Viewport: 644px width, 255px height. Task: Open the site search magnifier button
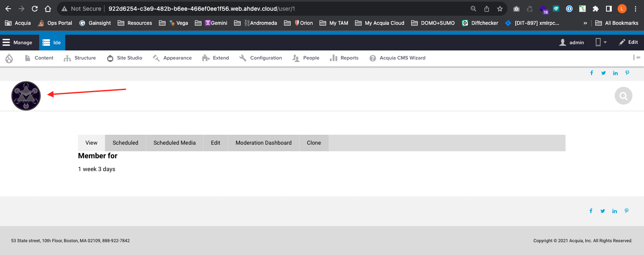623,96
